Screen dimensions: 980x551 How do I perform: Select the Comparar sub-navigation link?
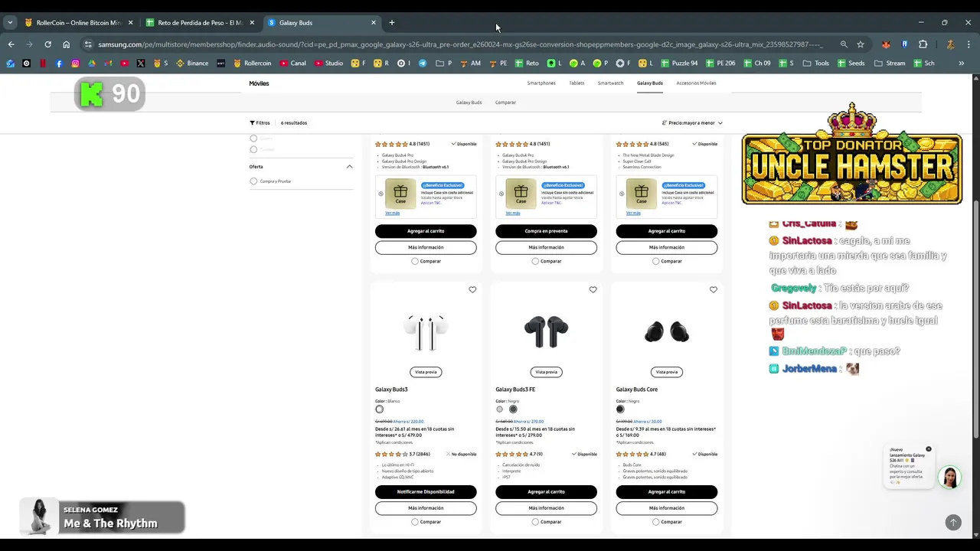505,102
